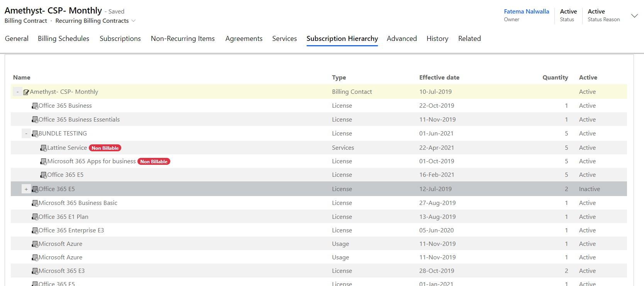644x286 pixels.
Task: Click the Lattine Service row icon
Action: tap(44, 148)
